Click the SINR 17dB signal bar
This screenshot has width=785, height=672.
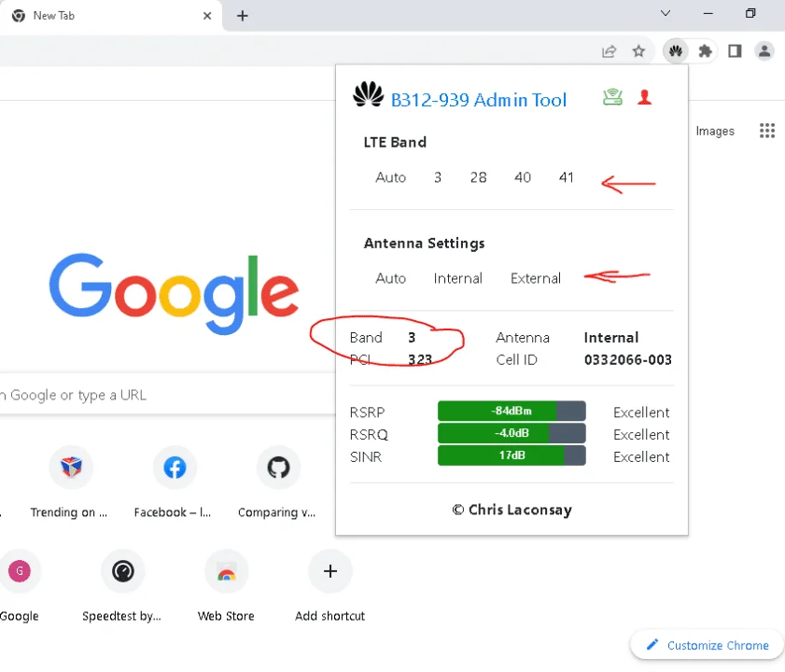512,455
